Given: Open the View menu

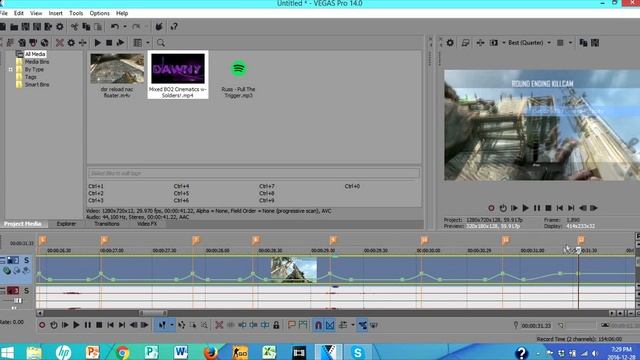Looking at the screenshot, I should pos(36,13).
